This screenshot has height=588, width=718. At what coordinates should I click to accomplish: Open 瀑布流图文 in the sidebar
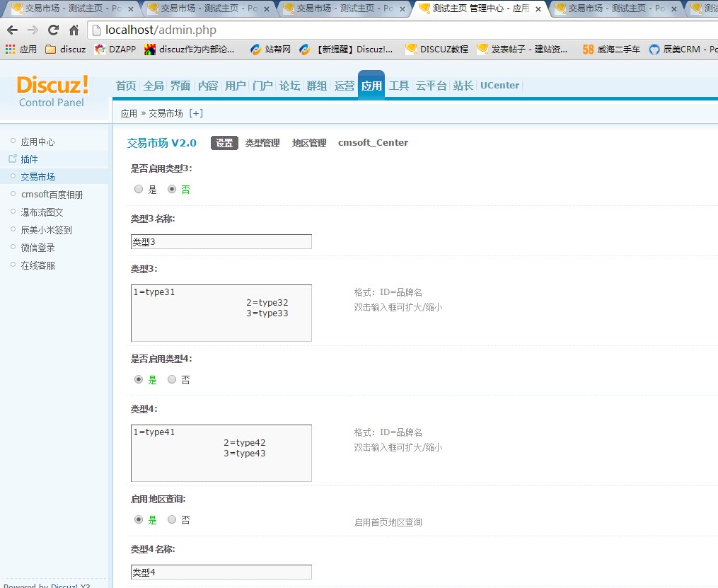click(42, 212)
